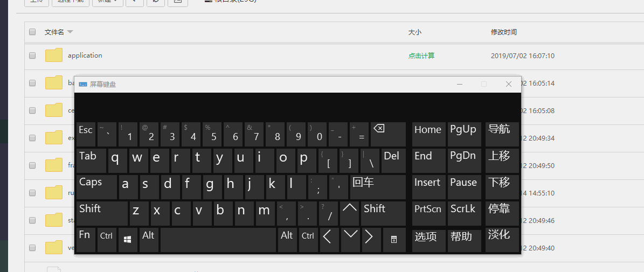Click the folder icon in the 20:49:34 row
This screenshot has height=272, width=644.
54,137
